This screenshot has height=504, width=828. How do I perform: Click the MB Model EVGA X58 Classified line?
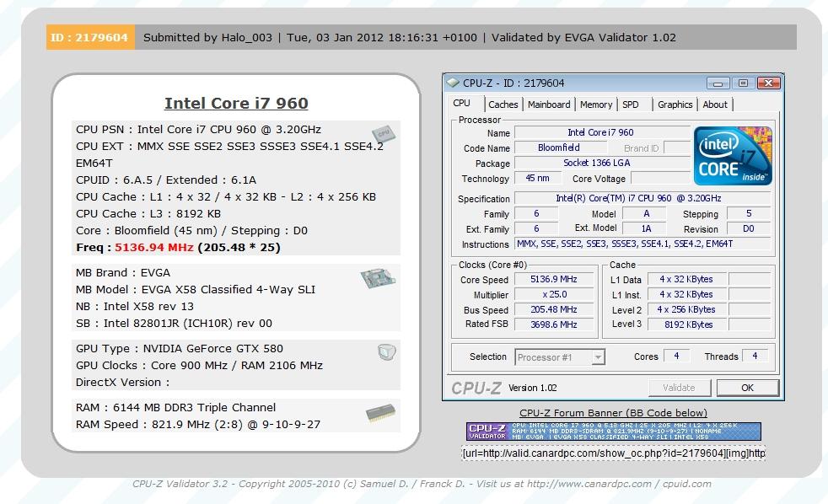point(196,290)
